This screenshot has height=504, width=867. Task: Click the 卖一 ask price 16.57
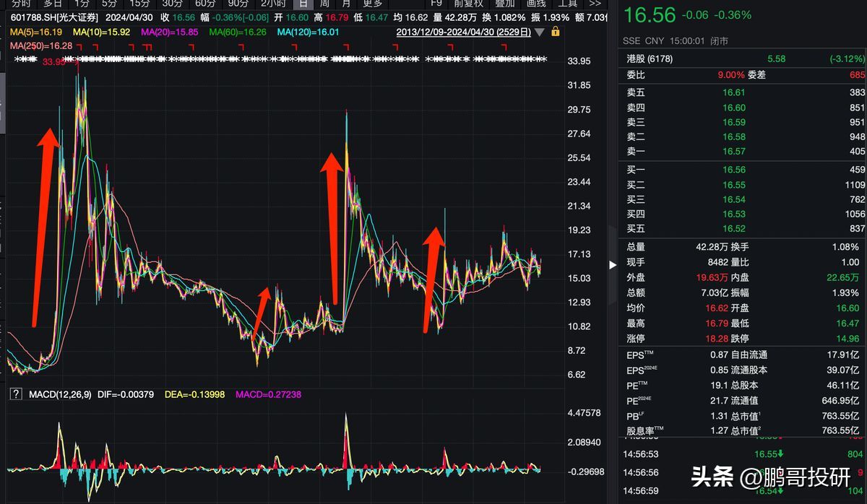pyautogui.click(x=734, y=152)
